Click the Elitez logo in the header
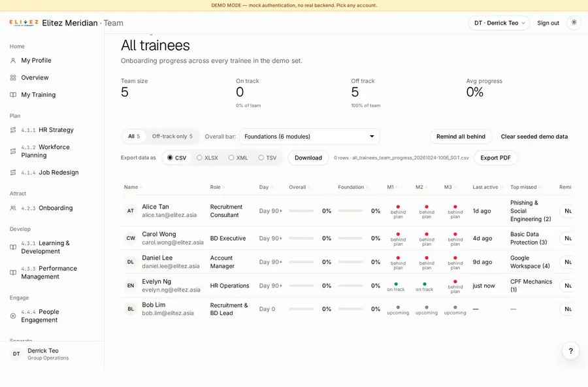The image size is (588, 387). pyautogui.click(x=24, y=23)
